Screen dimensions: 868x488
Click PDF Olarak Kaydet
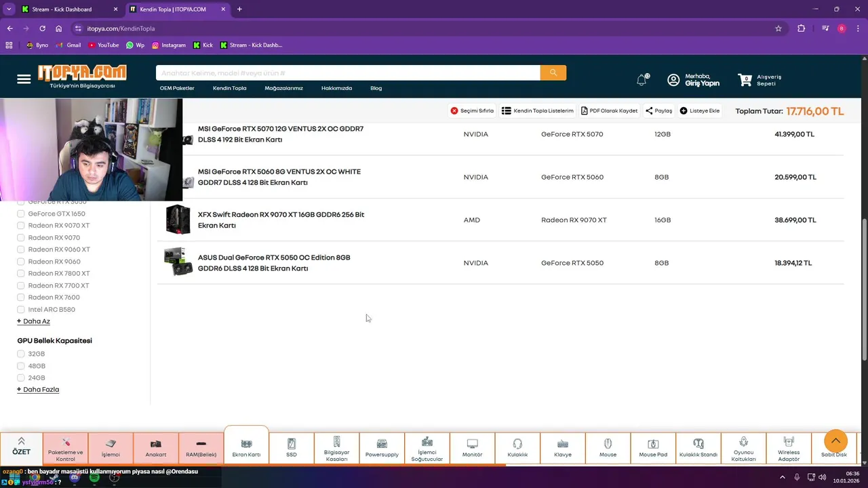pyautogui.click(x=609, y=111)
